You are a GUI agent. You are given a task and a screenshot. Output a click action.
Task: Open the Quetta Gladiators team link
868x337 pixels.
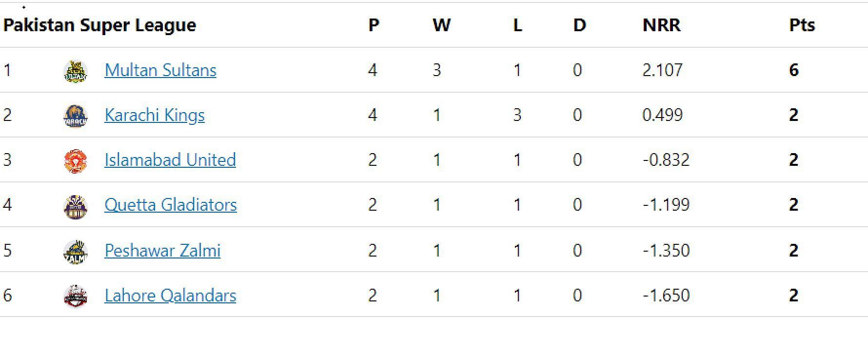pos(171,205)
